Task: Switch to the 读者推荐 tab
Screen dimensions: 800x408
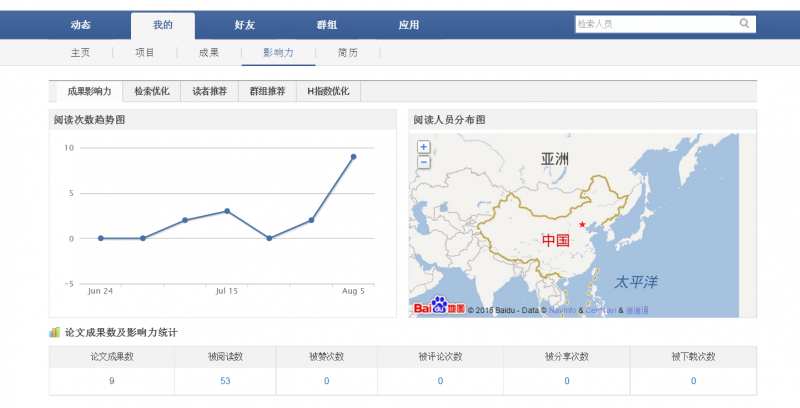Action: (210, 91)
